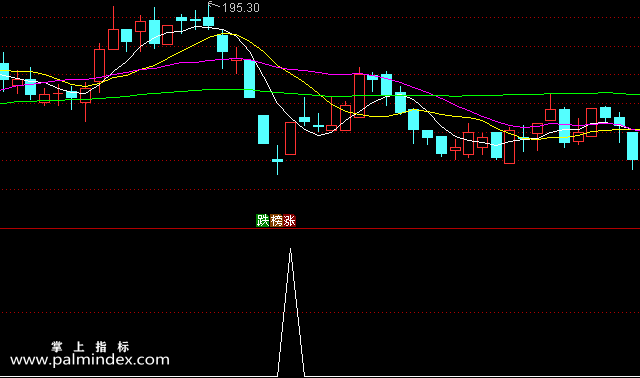The width and height of the screenshot is (640, 378).
Task: Select the gapped-down solid cyan candle
Action: (x=264, y=129)
